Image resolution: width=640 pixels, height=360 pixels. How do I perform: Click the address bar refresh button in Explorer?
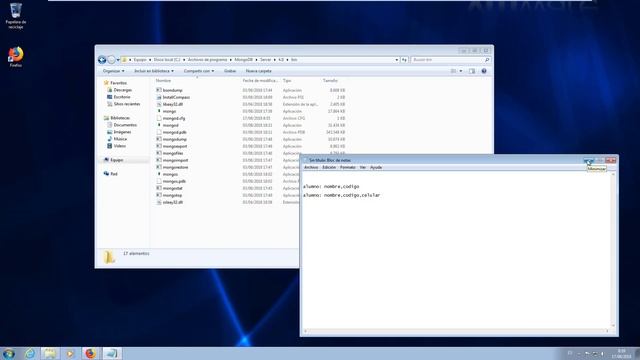click(x=404, y=60)
